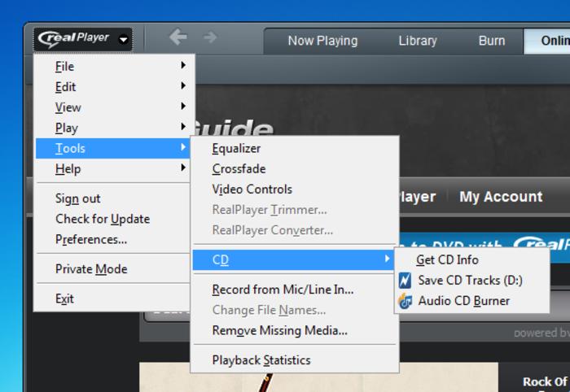The image size is (570, 392).
Task: Select Get CD Info
Action: [x=471, y=259]
